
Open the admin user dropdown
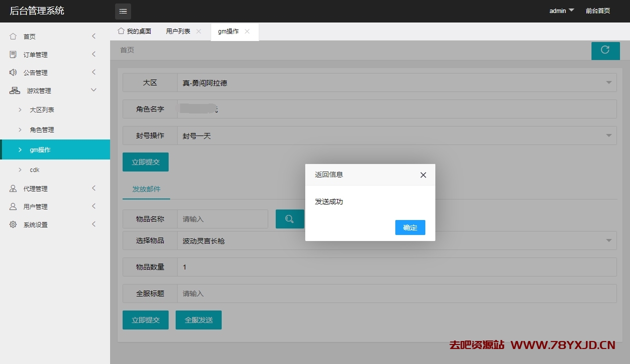tap(561, 10)
